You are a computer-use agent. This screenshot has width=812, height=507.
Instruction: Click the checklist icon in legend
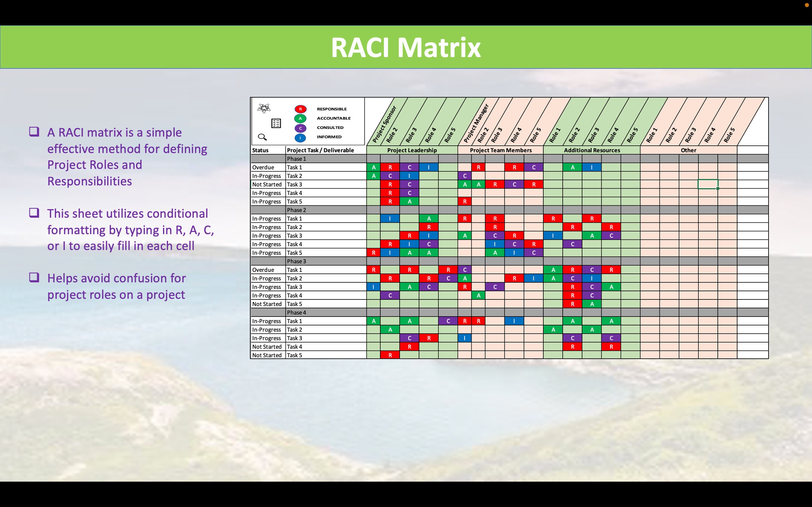276,123
